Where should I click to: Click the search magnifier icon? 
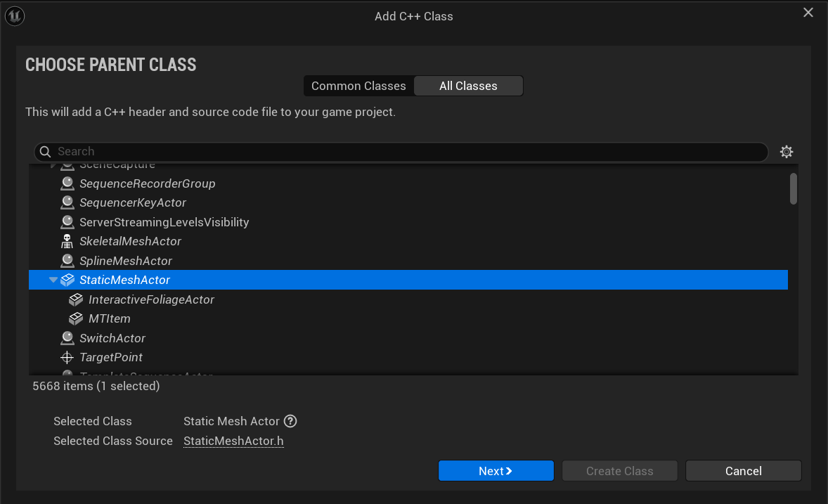(x=46, y=152)
